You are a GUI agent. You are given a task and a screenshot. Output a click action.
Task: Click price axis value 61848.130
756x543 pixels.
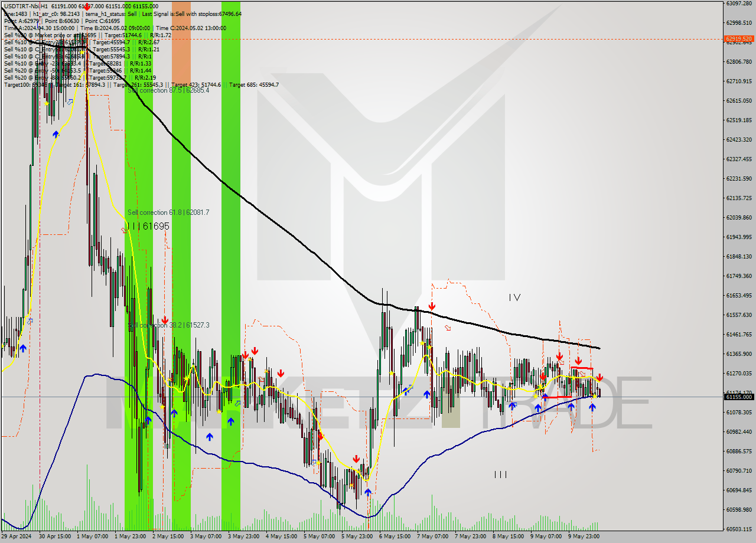click(739, 256)
